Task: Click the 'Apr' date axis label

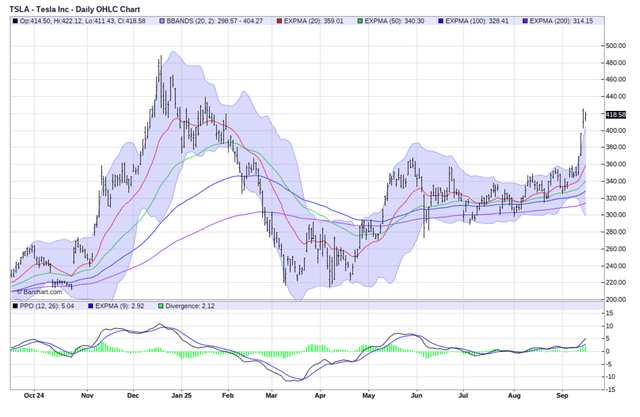Action: coord(320,396)
